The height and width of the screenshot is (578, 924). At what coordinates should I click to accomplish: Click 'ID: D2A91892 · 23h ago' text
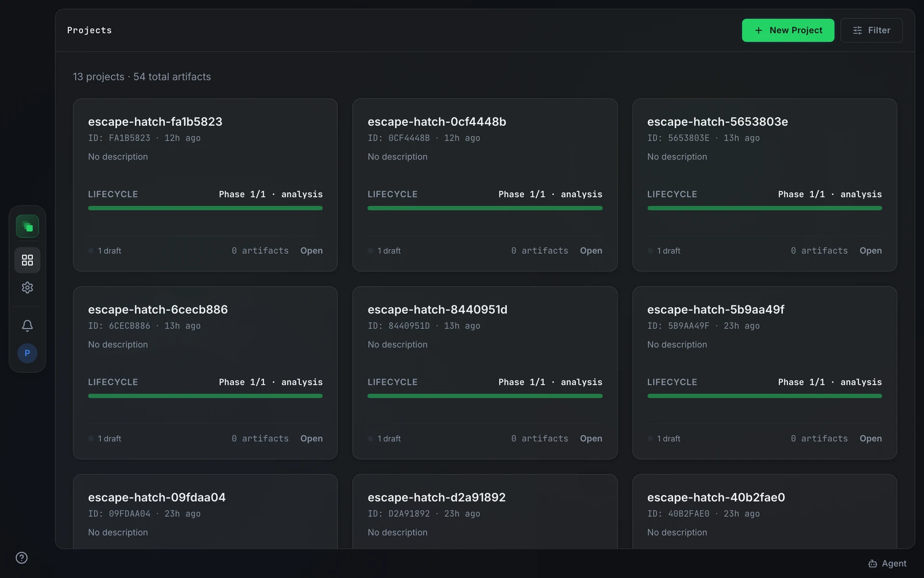click(424, 513)
